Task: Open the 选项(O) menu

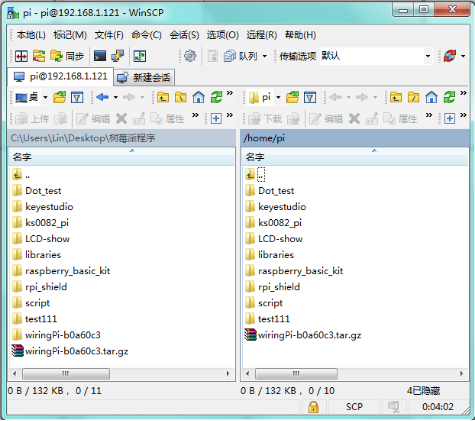Action: [x=223, y=35]
